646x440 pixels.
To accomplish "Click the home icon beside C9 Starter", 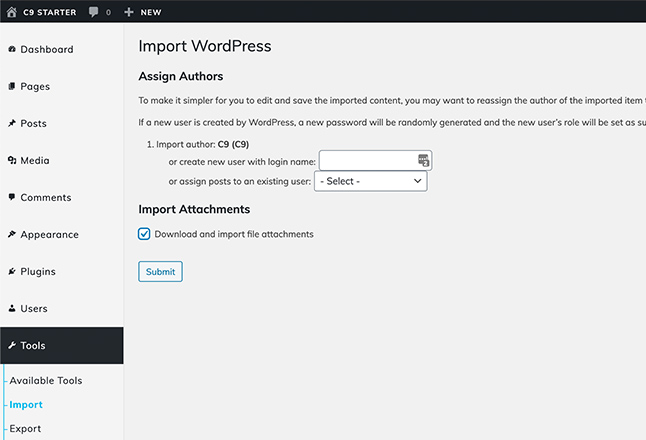I will (12, 12).
